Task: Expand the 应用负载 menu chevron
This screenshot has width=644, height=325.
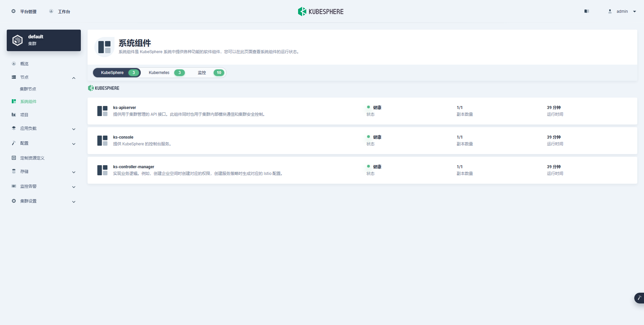Action: (74, 129)
